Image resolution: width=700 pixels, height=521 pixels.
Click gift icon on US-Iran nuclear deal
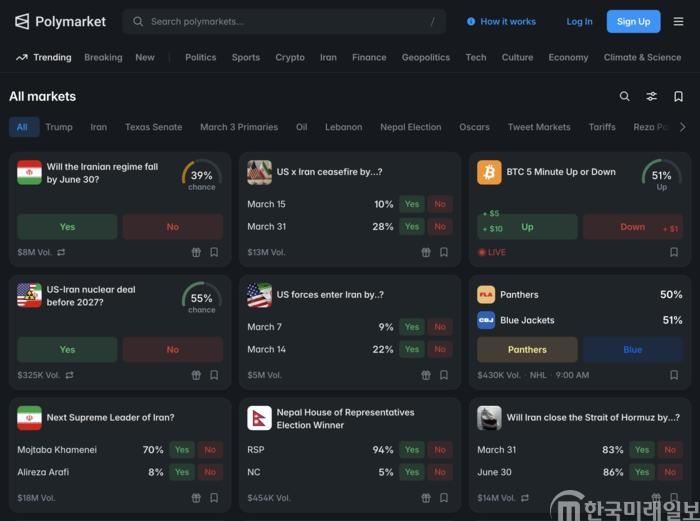click(196, 375)
